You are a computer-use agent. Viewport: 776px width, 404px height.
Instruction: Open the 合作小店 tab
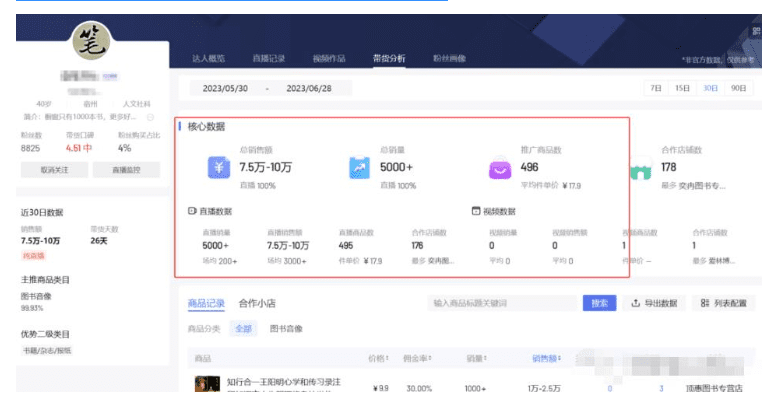256,303
